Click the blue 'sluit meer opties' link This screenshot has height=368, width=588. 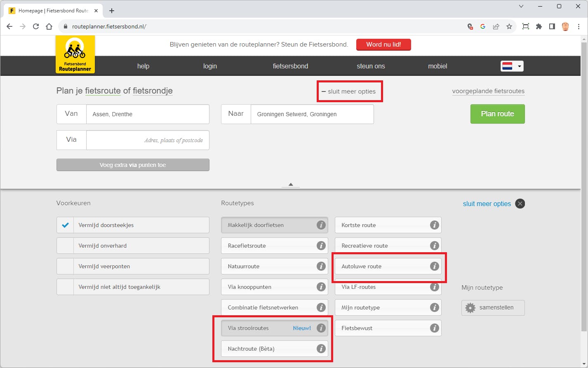click(x=487, y=204)
